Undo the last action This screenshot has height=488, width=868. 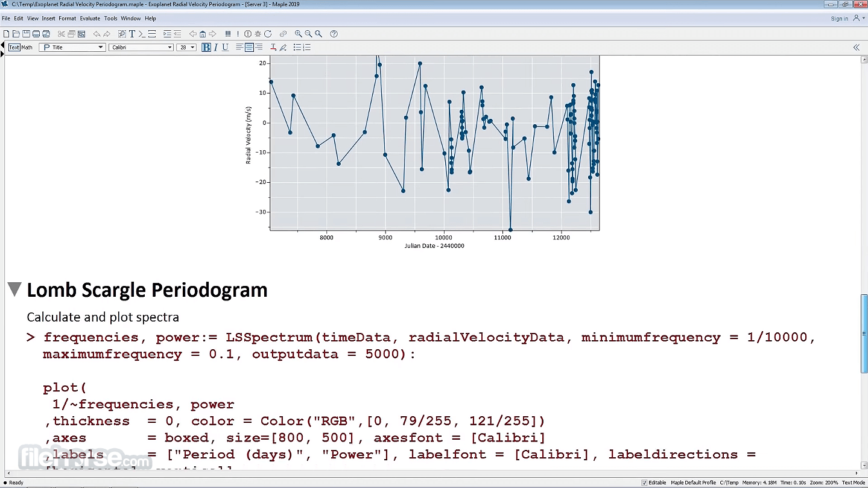pyautogui.click(x=97, y=34)
